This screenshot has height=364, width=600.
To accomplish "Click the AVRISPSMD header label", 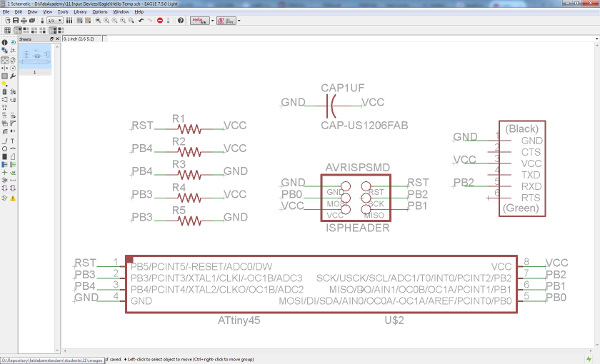I will pyautogui.click(x=357, y=168).
